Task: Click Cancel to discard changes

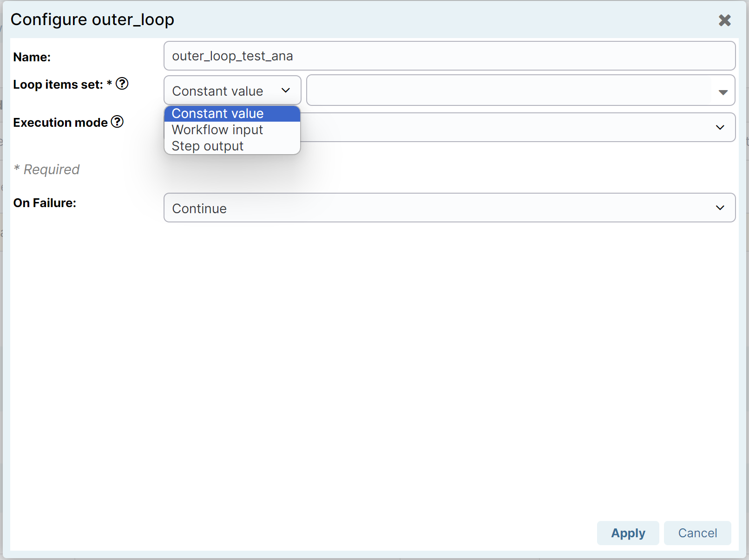Action: tap(697, 533)
